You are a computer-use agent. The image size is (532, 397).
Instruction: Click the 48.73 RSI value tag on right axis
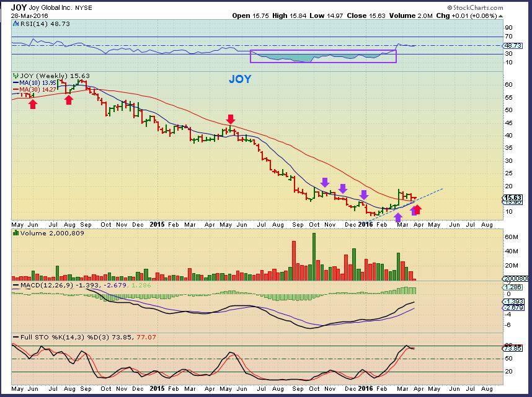[x=513, y=45]
